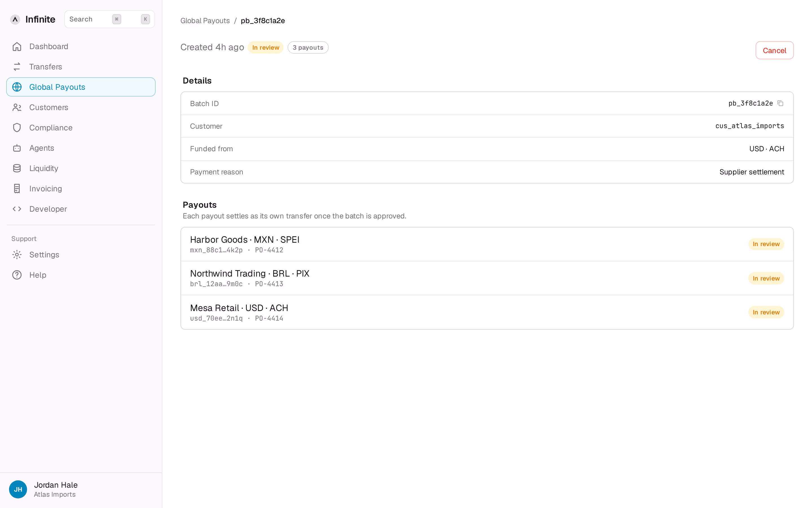Click the USD · ACH funded from value

[x=767, y=149]
